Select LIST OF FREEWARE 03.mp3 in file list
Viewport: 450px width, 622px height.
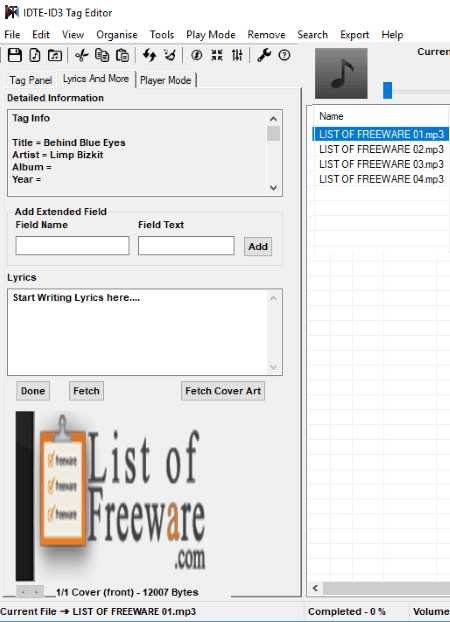pyautogui.click(x=381, y=164)
